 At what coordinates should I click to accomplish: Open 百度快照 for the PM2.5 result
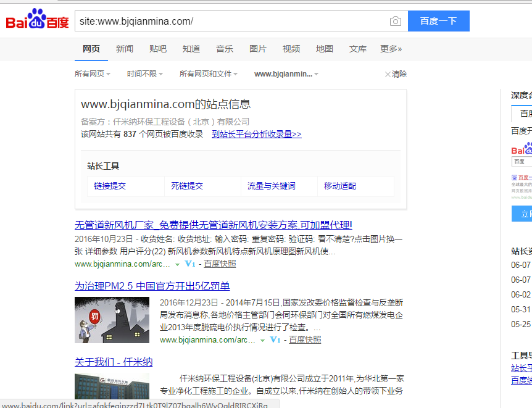tap(305, 339)
